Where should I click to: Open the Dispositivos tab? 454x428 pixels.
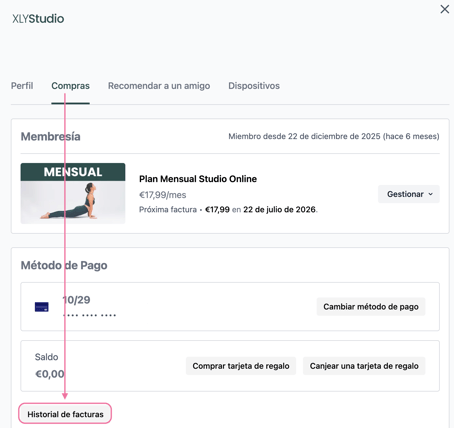point(254,86)
